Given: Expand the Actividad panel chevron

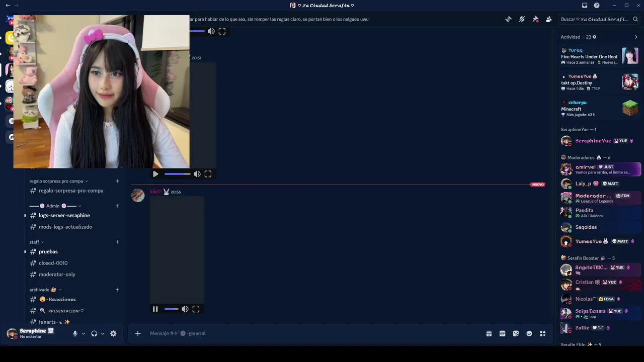Looking at the screenshot, I should 636,37.
